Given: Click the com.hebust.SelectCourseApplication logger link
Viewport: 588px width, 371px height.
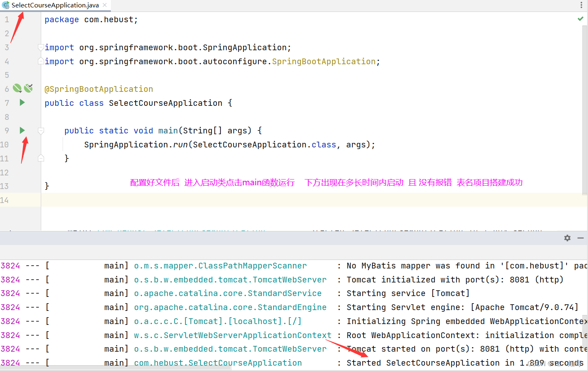Looking at the screenshot, I should (x=218, y=363).
